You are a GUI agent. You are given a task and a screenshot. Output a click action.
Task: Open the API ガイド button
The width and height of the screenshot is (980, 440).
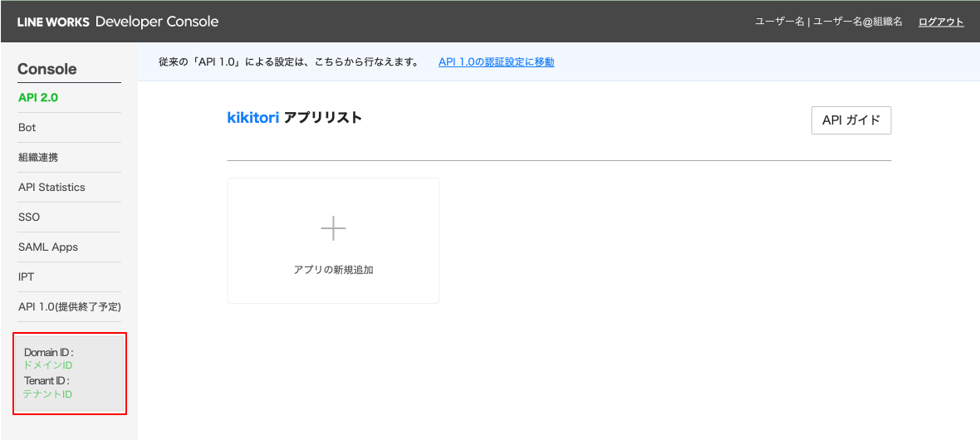(850, 120)
